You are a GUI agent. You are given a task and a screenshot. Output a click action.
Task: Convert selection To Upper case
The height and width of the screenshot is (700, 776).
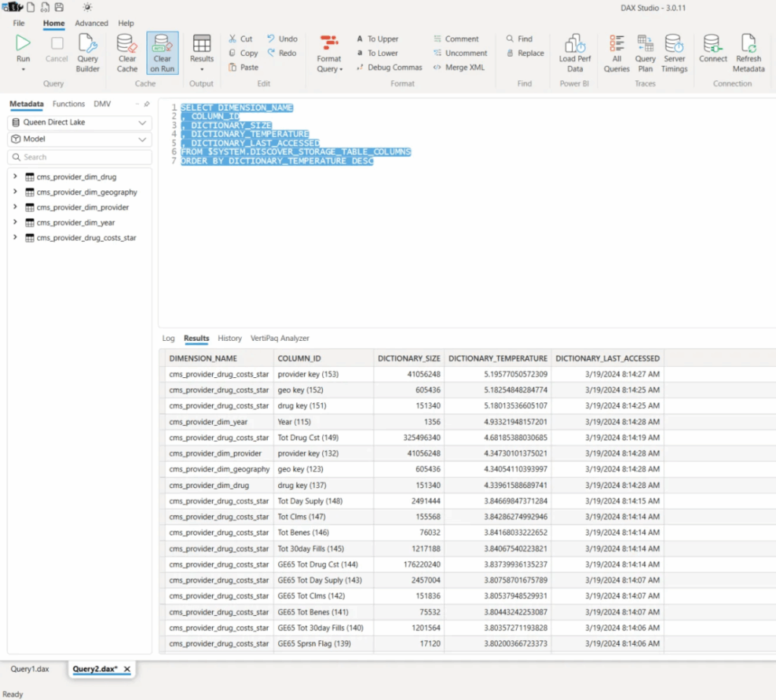(377, 39)
